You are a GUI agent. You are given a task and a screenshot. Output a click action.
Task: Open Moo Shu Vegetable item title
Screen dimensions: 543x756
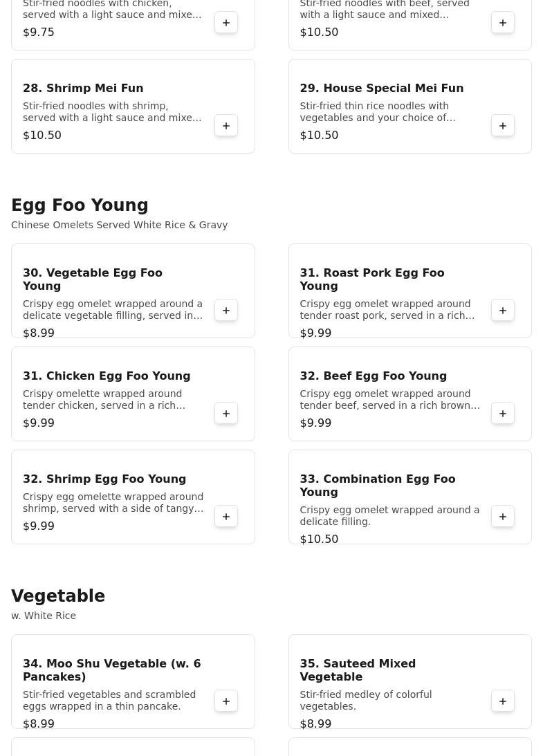111,670
